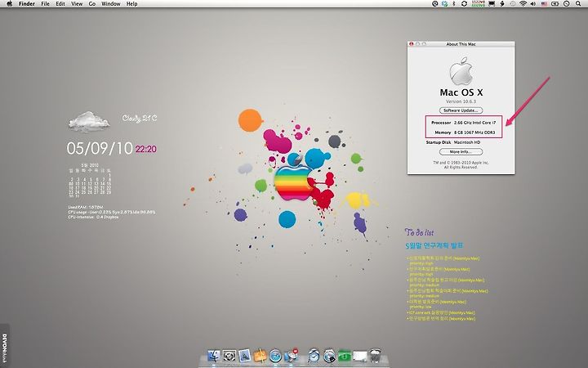The width and height of the screenshot is (588, 368).
Task: Click the "To do list" heading
Action: [419, 232]
